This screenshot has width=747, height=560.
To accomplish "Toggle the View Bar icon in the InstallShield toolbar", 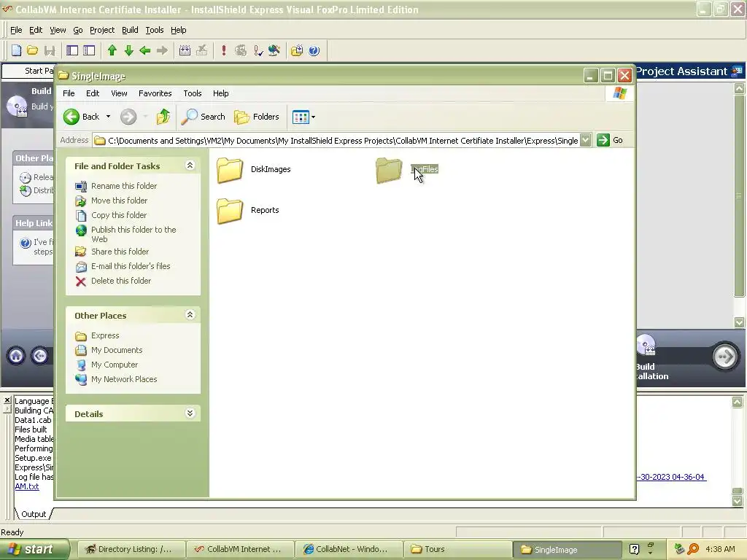I will click(72, 50).
